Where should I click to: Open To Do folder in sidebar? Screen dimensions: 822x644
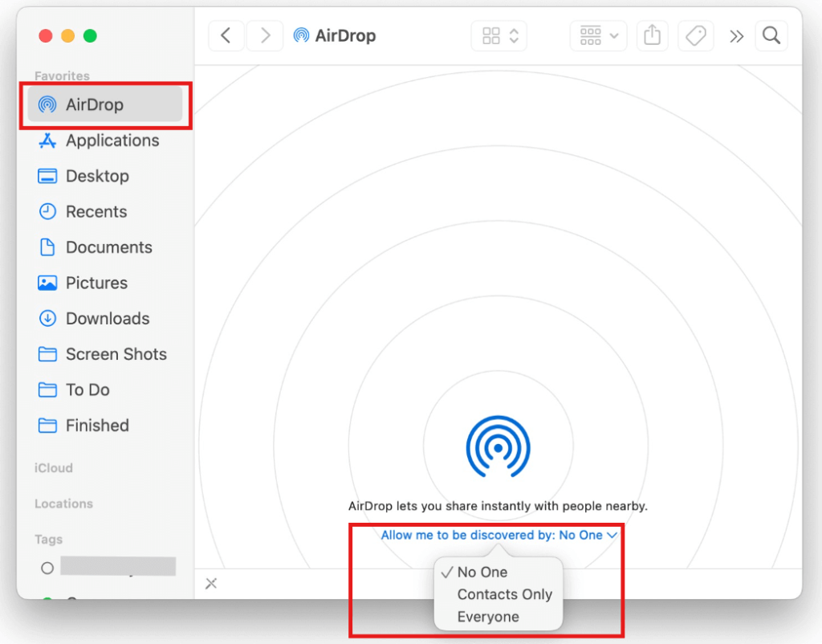(105, 390)
